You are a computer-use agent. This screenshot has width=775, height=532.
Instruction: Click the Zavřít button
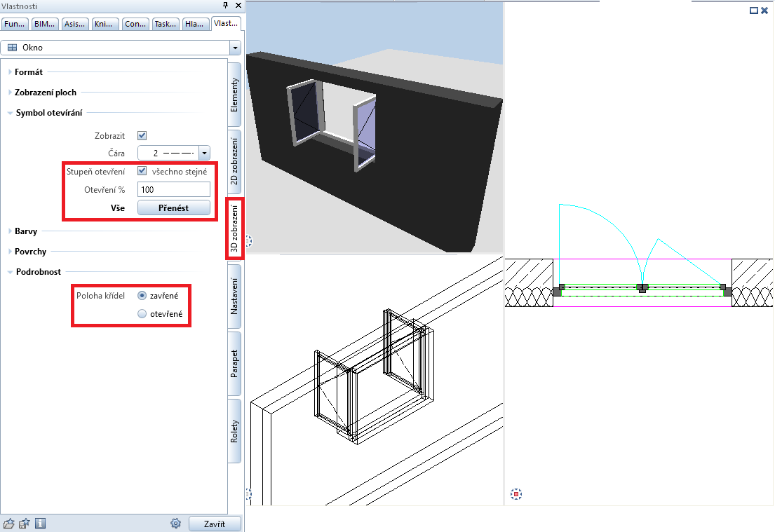215,524
